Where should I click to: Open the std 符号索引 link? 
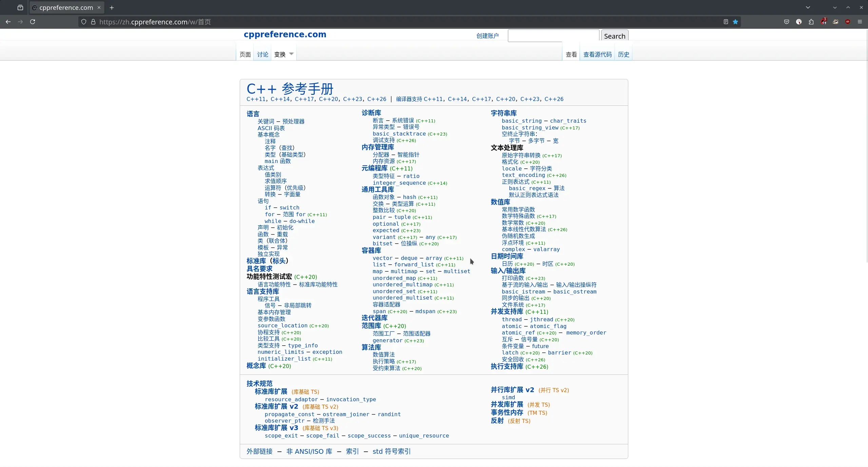[x=392, y=451]
